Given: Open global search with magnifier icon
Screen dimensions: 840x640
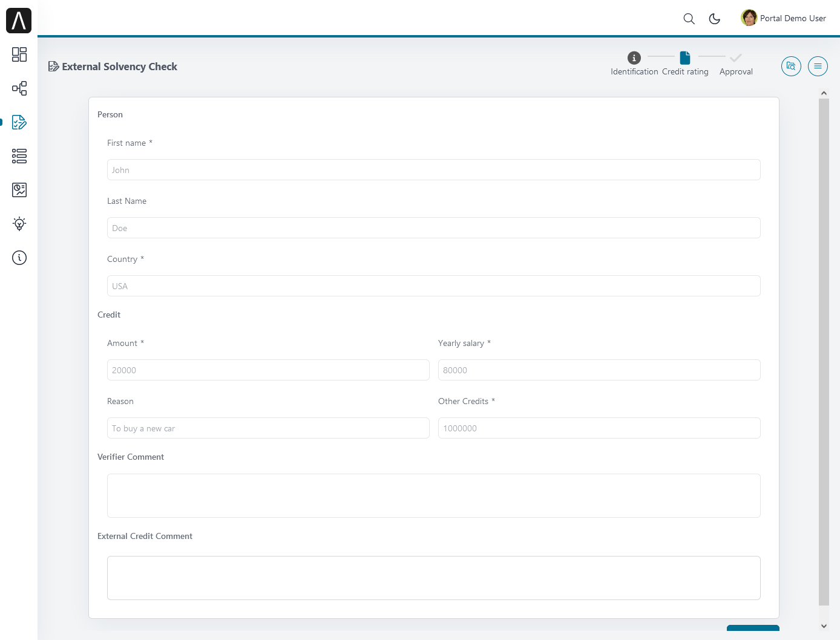Looking at the screenshot, I should (689, 19).
